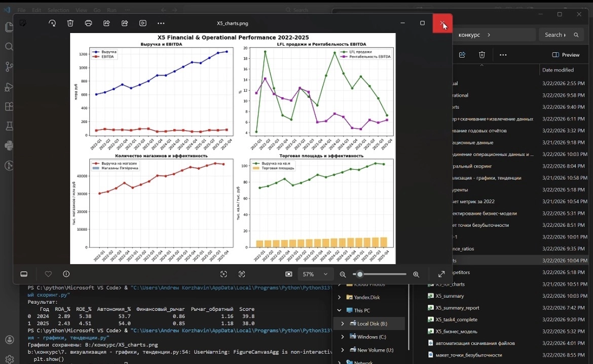
Task: Expand chevron after 'конкурс' breadcrumb
Action: click(x=489, y=35)
